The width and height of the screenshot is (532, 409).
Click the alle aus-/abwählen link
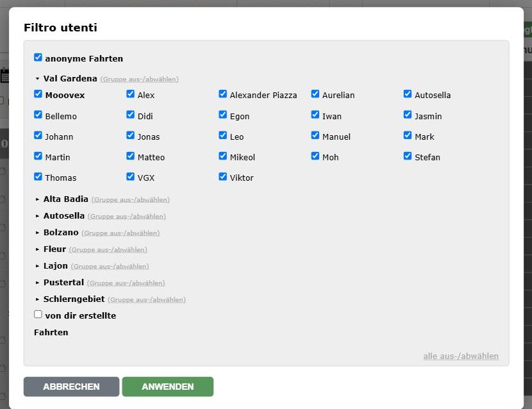[461, 356]
